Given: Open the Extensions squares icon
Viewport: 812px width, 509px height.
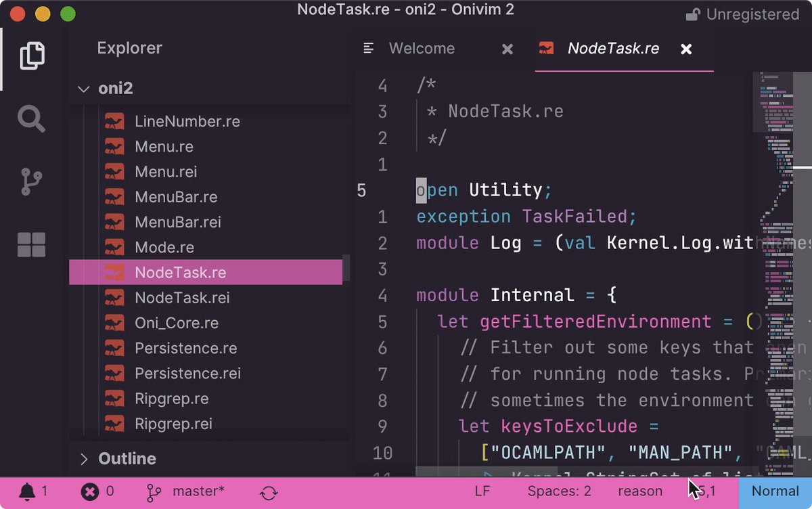Looking at the screenshot, I should tap(32, 245).
